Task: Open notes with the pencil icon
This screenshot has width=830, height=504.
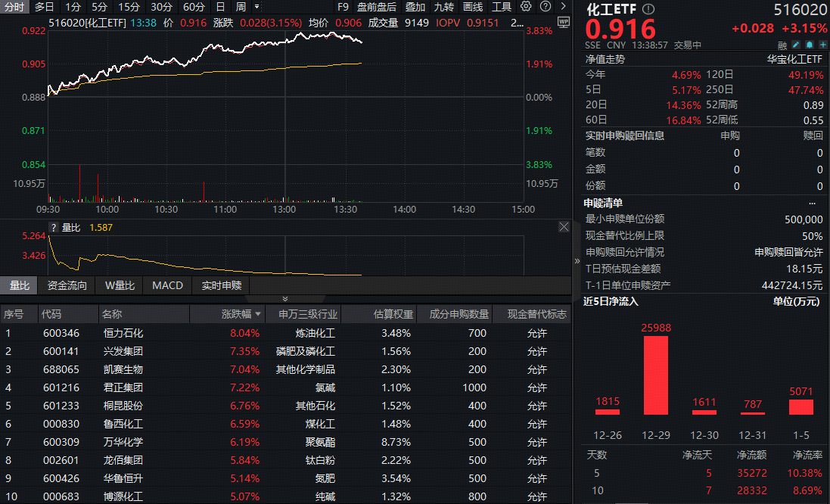Action: click(795, 45)
